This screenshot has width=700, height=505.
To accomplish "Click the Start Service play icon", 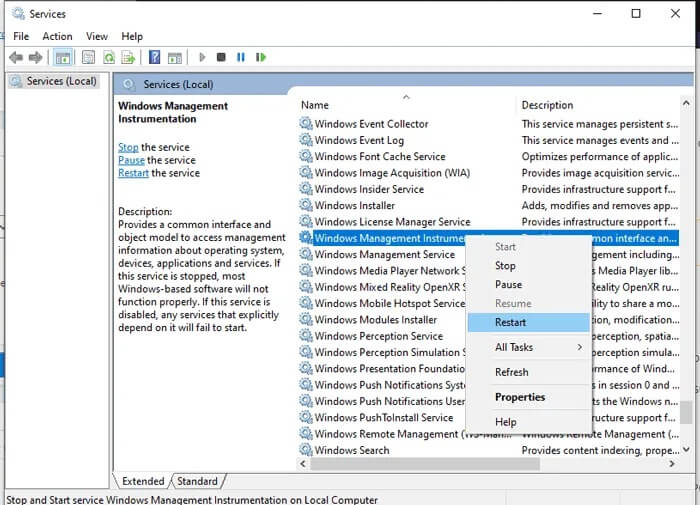I will [202, 57].
